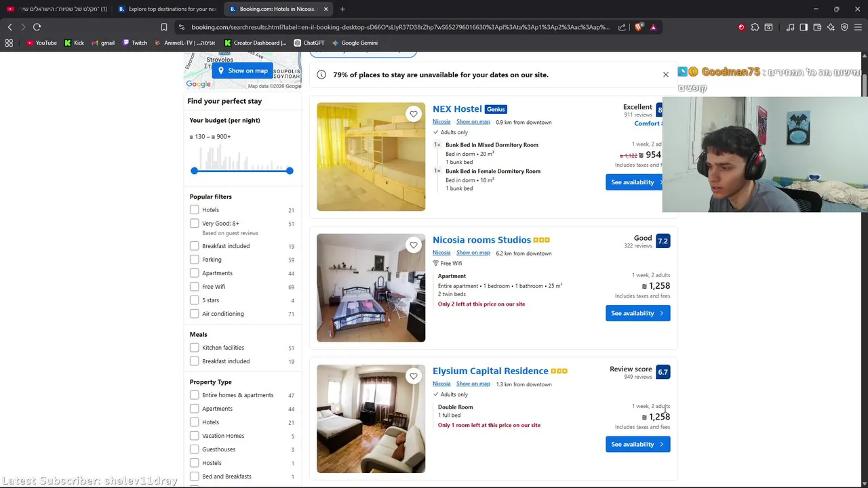The image size is (868, 488).
Task: Open the AnimeIL-TV bookmark
Action: (185, 43)
